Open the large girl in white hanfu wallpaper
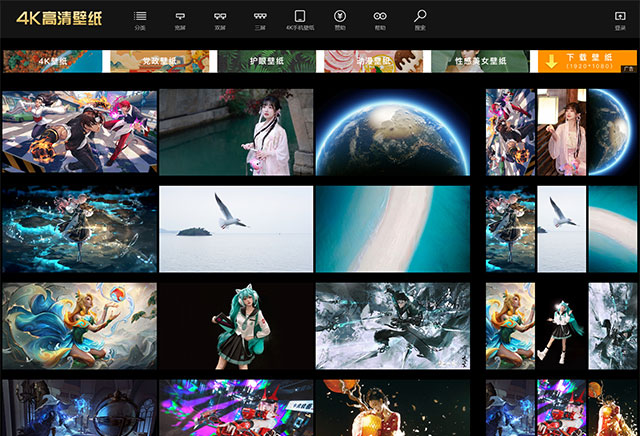This screenshot has height=436, width=640. pyautogui.click(x=236, y=132)
